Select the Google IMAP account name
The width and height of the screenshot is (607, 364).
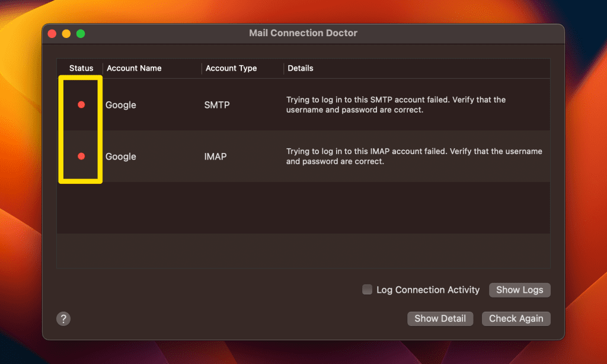tap(121, 157)
